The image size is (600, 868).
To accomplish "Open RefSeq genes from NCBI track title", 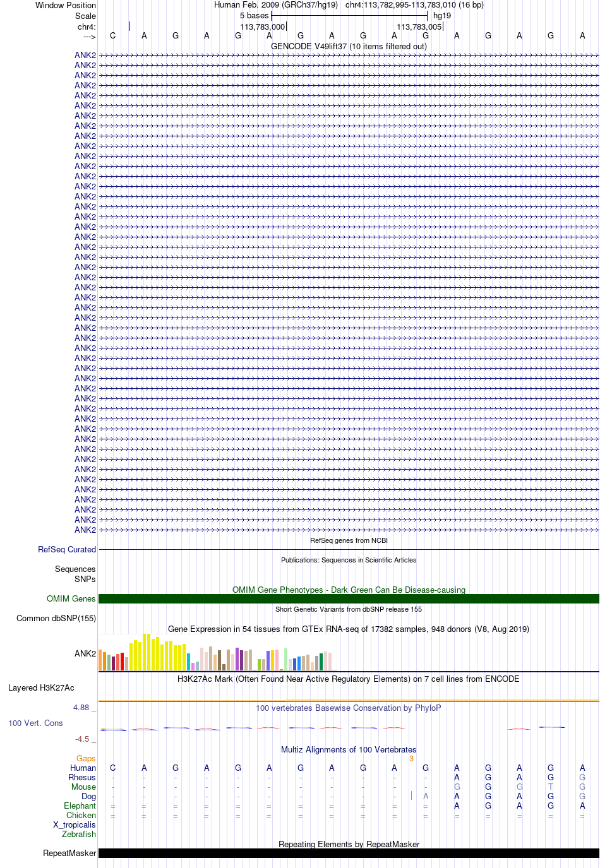I will click(349, 540).
